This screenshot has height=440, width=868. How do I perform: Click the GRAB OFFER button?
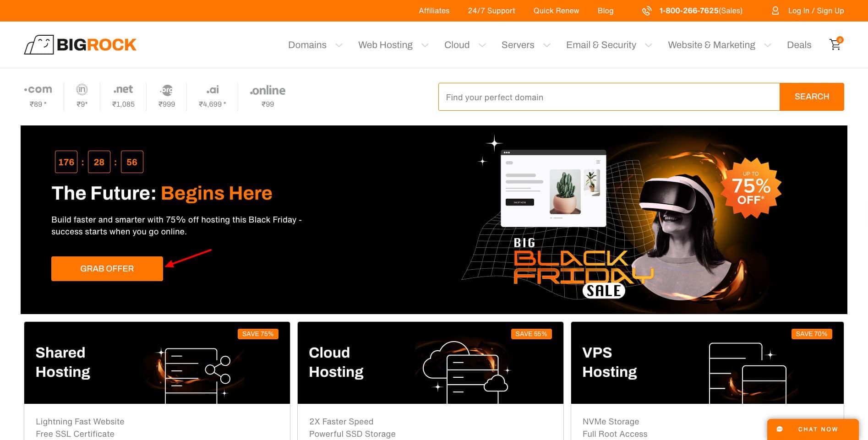click(x=107, y=269)
